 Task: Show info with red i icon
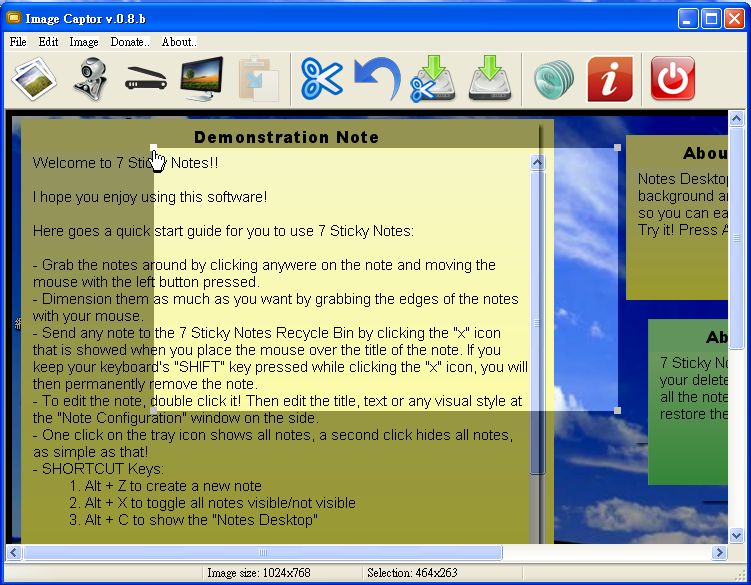610,79
